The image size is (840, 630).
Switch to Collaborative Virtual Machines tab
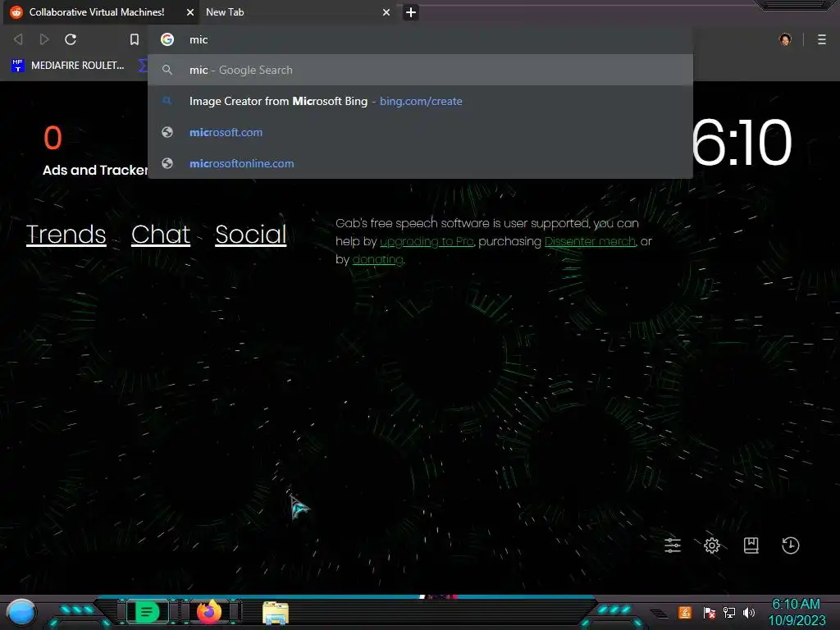click(102, 12)
